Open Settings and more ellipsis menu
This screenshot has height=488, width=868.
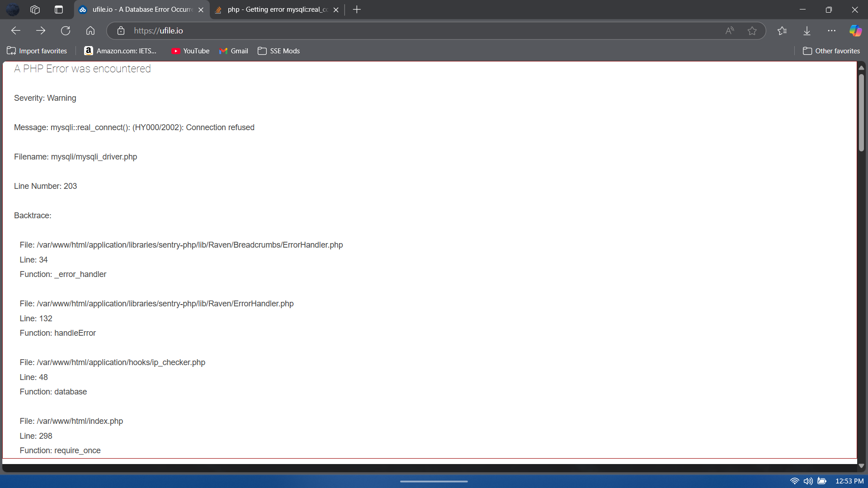pos(831,31)
